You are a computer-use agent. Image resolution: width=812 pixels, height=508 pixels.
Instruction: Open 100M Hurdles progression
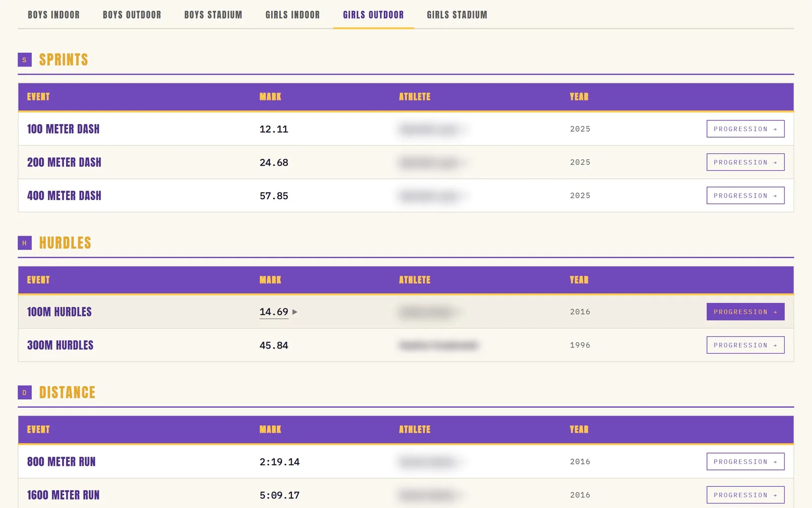745,312
